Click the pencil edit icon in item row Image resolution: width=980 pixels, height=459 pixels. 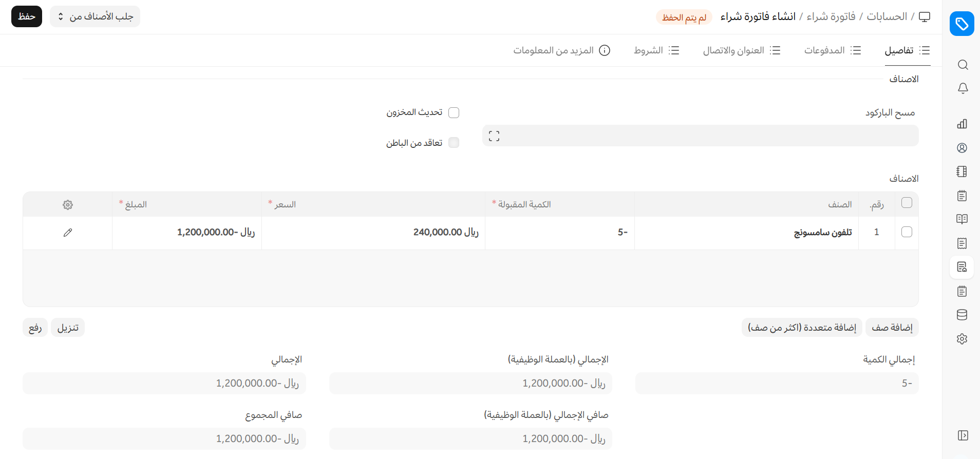pyautogui.click(x=68, y=233)
